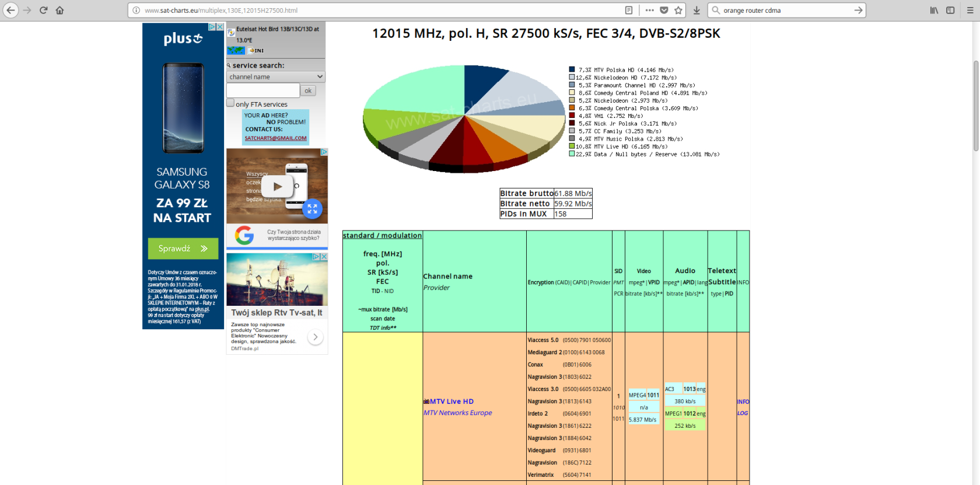Click the Mediaguard 2 encryption entry

(x=566, y=353)
